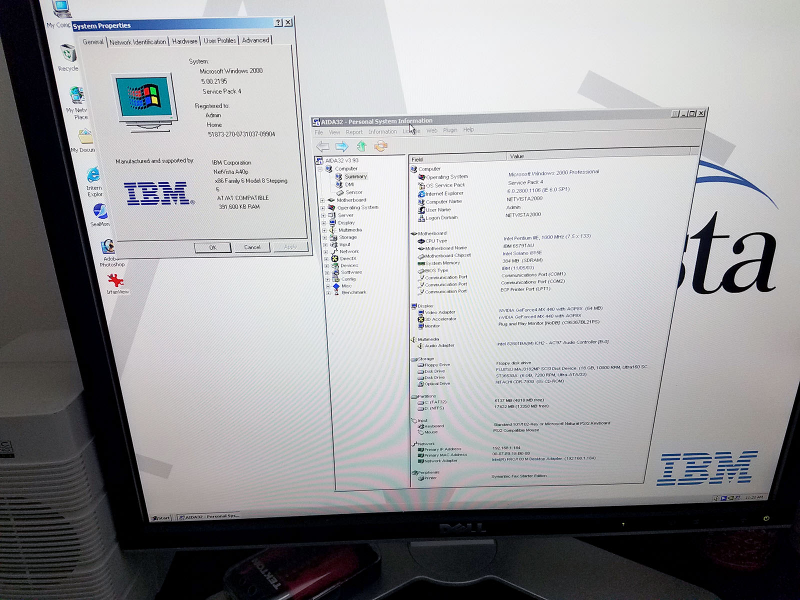The width and height of the screenshot is (800, 600).
Task: Expand the Operating System tree node
Action: click(x=323, y=208)
